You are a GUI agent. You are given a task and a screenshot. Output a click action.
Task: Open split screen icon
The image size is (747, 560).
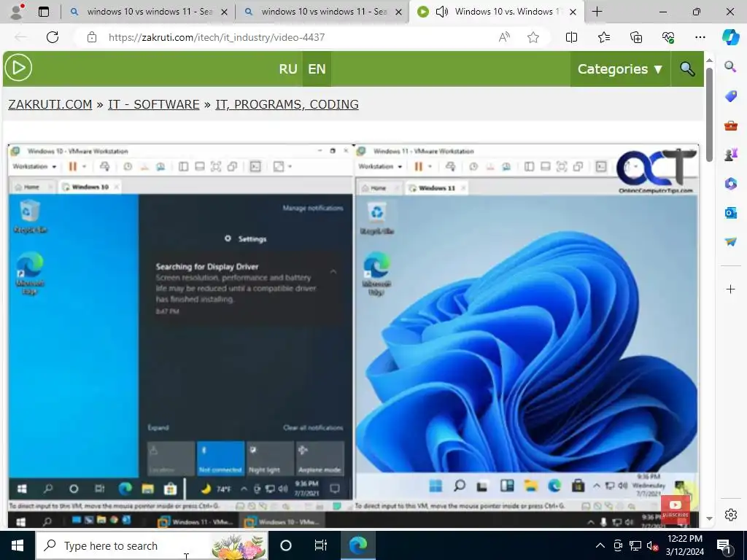(x=571, y=37)
